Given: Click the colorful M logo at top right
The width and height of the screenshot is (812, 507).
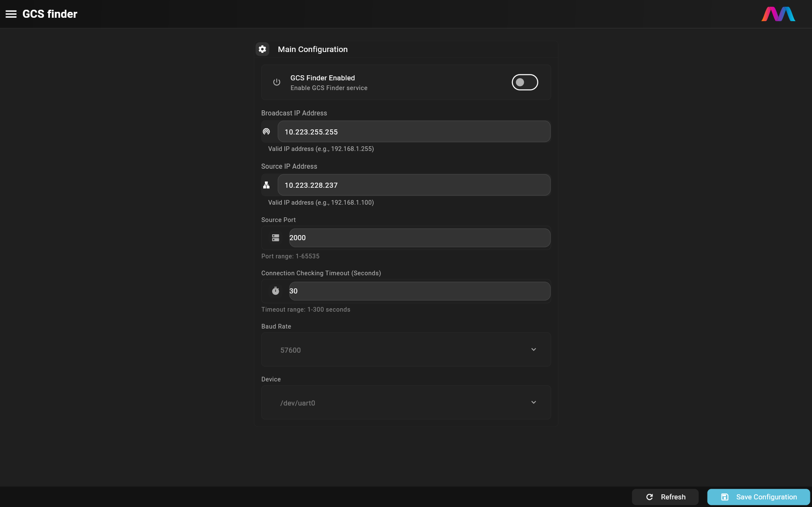Looking at the screenshot, I should 778,14.
